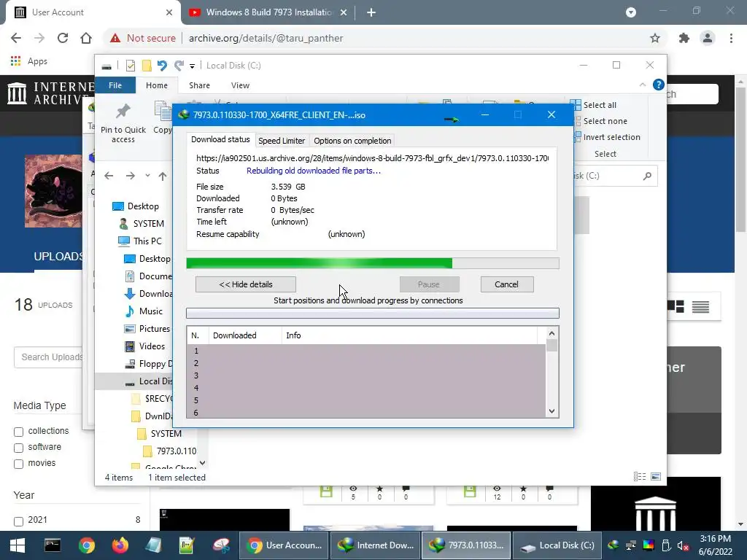Screen dimensions: 747x560
Task: Click the scroll down arrow in connections list
Action: click(551, 411)
